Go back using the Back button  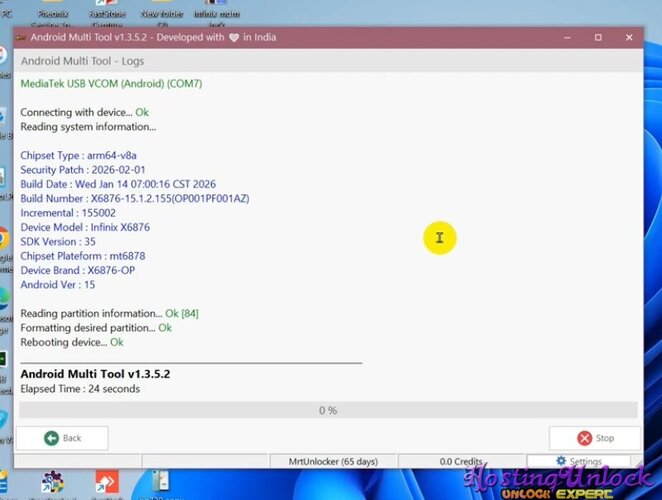[x=62, y=438]
